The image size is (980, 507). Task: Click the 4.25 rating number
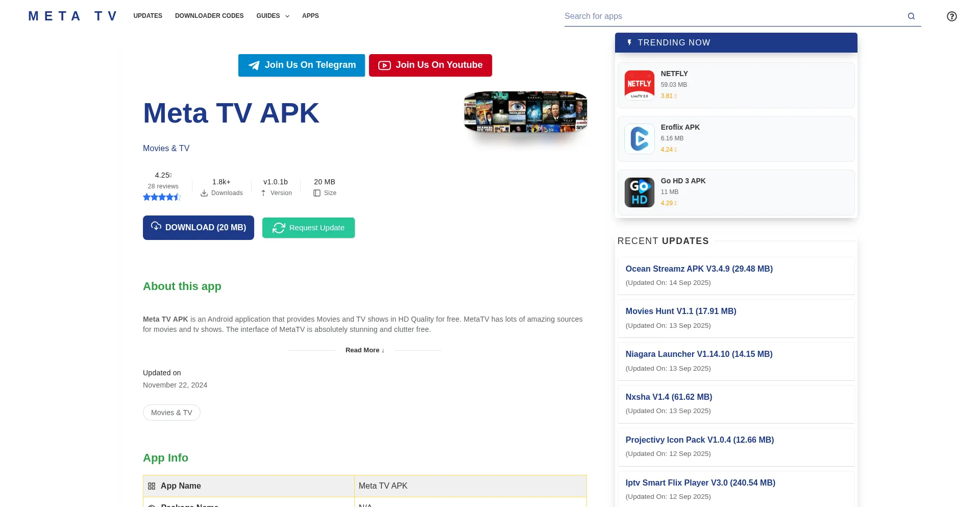point(163,175)
